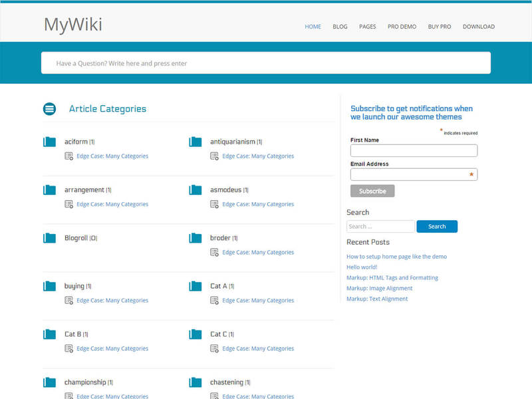The height and width of the screenshot is (399, 532).
Task: Focus the 'Have a Question?' search bar
Action: 266,63
